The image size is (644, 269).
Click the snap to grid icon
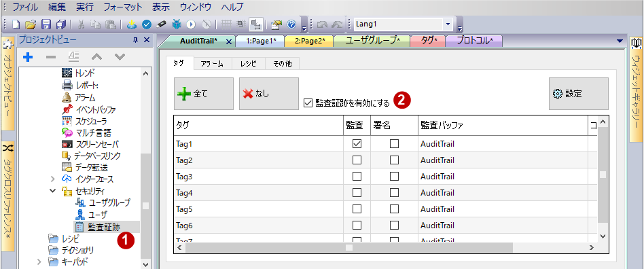click(241, 24)
